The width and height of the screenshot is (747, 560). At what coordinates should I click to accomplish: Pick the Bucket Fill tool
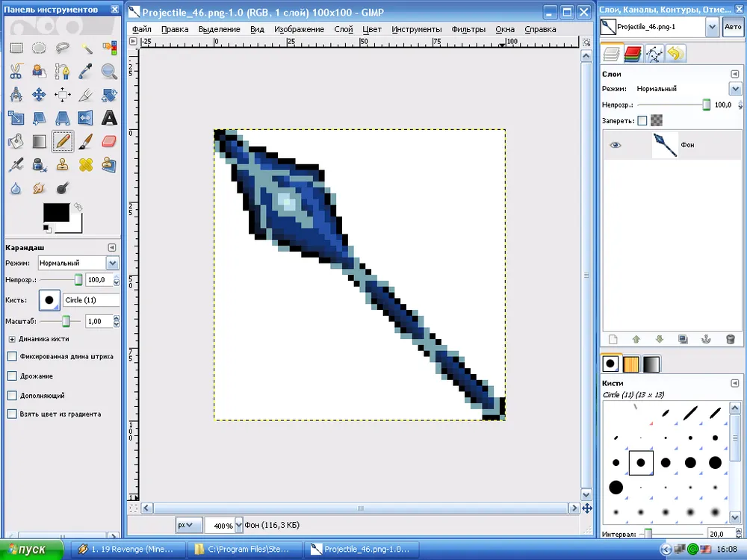(x=16, y=141)
